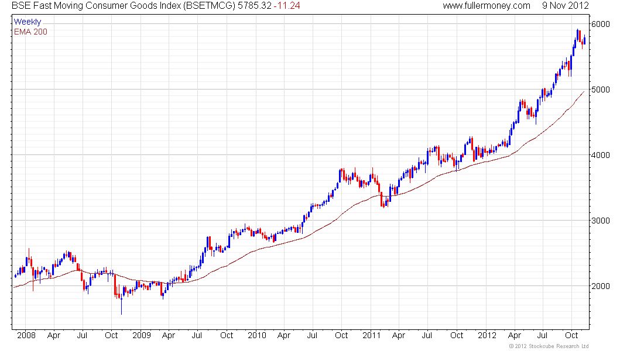Click the Jul label following 2010
This screenshot has height=351, width=644.
(x=312, y=335)
